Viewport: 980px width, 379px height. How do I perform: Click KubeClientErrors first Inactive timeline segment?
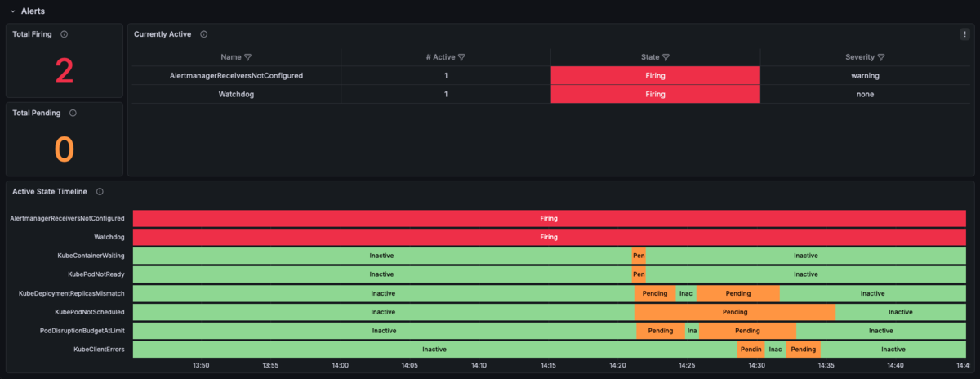(435, 350)
